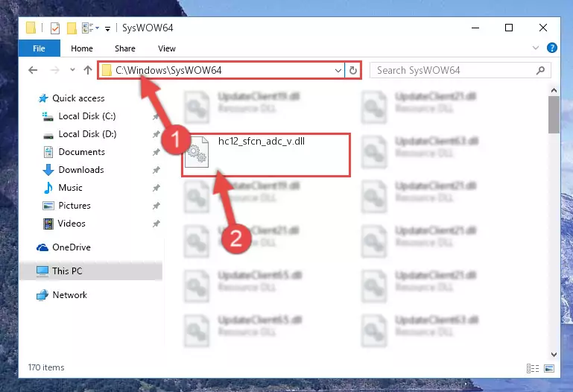Go up one folder level
Viewport: 573px width, 392px height.
(x=88, y=70)
